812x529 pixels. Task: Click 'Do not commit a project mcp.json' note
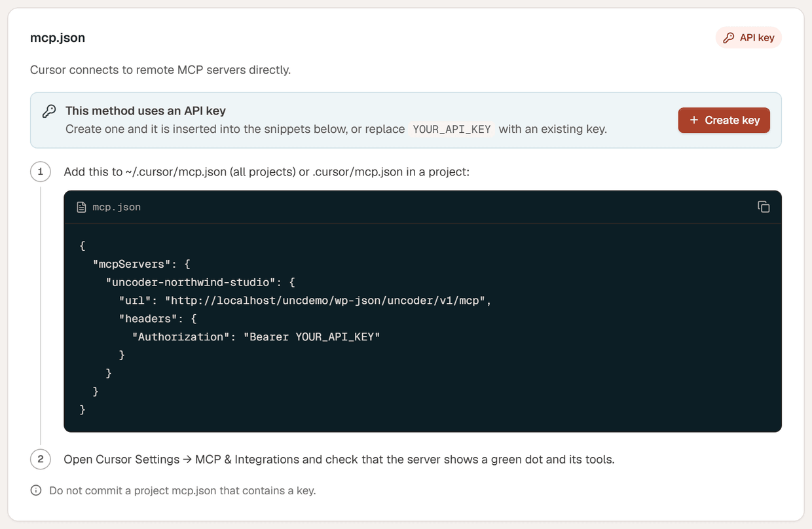[183, 490]
